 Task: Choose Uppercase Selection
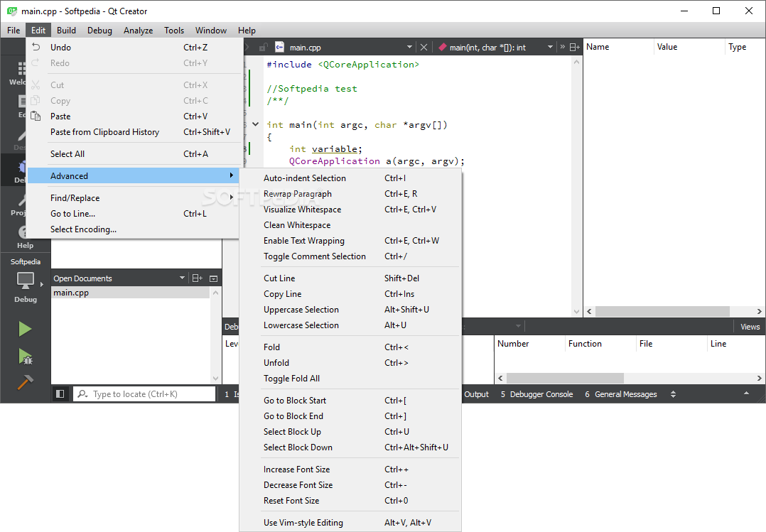pos(350,310)
